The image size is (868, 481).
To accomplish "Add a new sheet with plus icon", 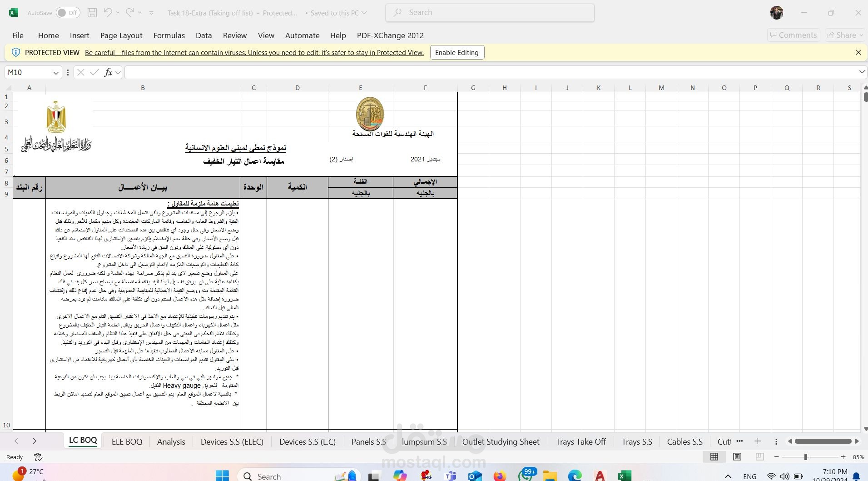I will coord(758,441).
